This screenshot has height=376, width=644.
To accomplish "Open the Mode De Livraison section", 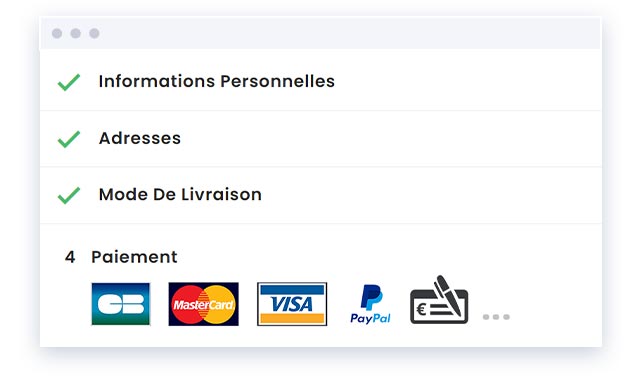I will tap(321, 195).
